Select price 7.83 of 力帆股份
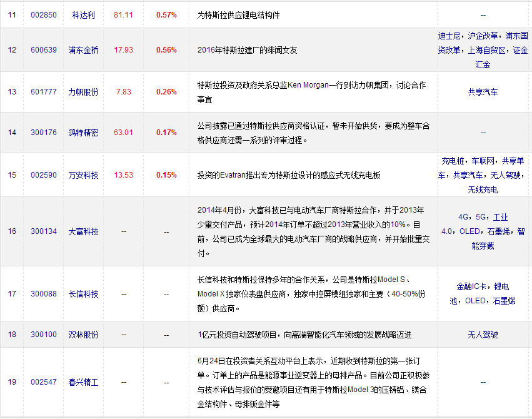This screenshot has height=419, width=532. [x=123, y=92]
